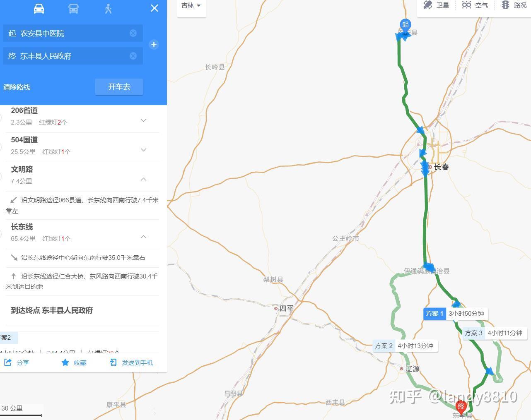Expand the 206省道 route step

[143, 120]
